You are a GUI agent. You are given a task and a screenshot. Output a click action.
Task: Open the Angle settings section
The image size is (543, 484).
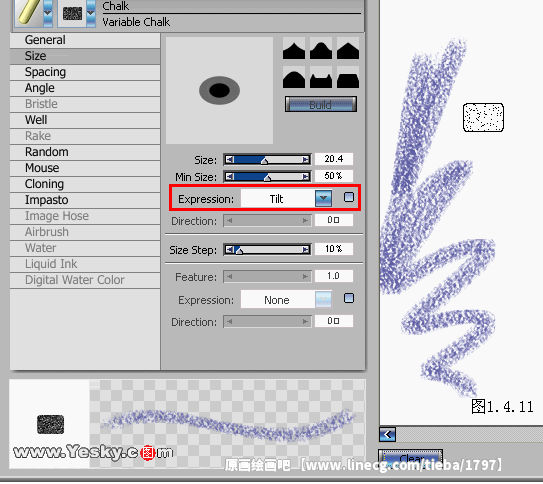pos(85,88)
